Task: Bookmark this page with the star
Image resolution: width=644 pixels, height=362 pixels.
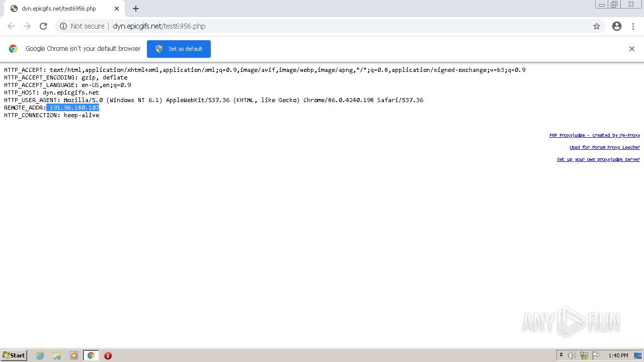Action: click(x=597, y=26)
